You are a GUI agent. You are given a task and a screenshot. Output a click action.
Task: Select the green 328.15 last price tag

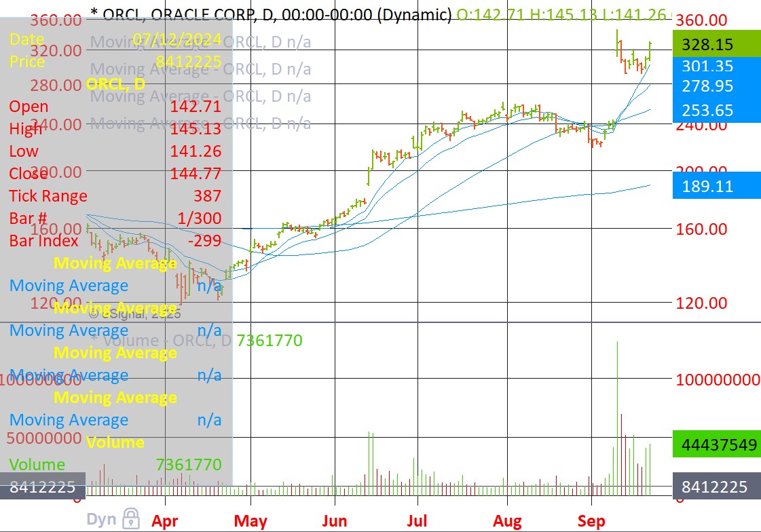(x=716, y=44)
